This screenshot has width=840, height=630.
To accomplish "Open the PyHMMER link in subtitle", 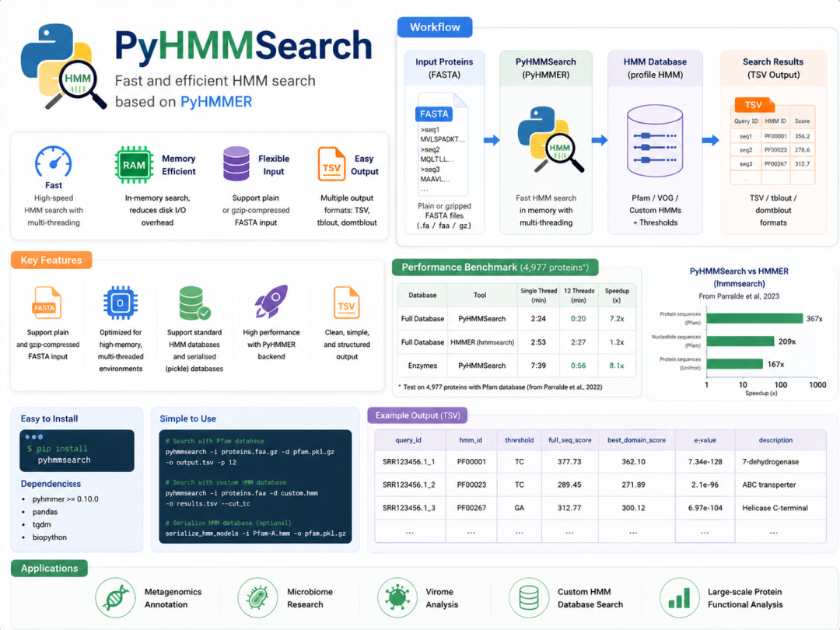I will 216,101.
